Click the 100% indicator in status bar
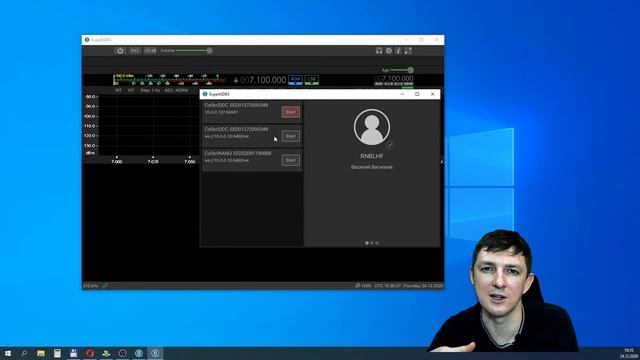 click(363, 286)
